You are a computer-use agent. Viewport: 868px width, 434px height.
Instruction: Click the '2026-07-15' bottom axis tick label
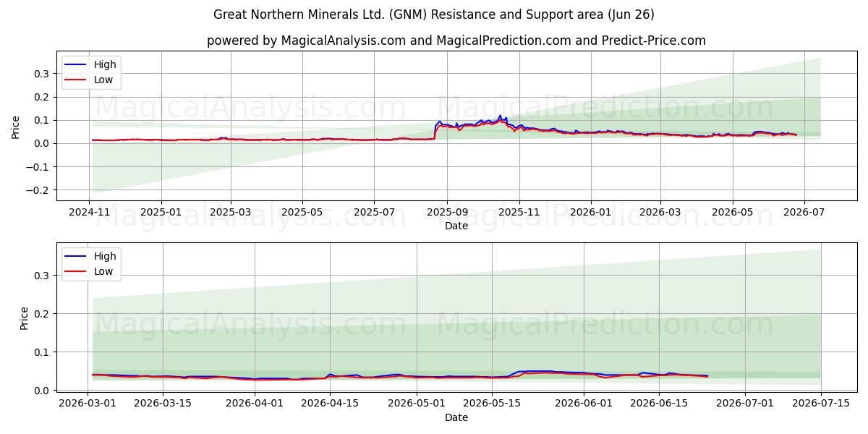[821, 404]
